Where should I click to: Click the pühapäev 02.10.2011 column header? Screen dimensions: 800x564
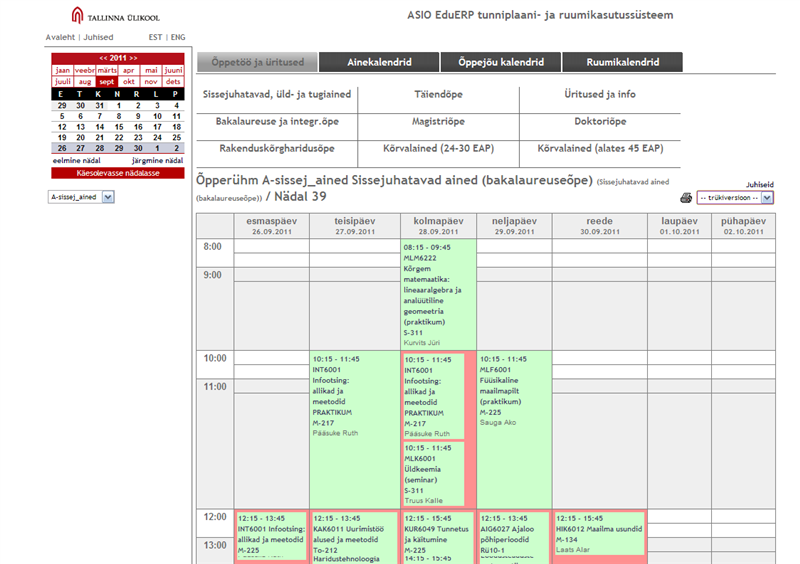point(743,226)
